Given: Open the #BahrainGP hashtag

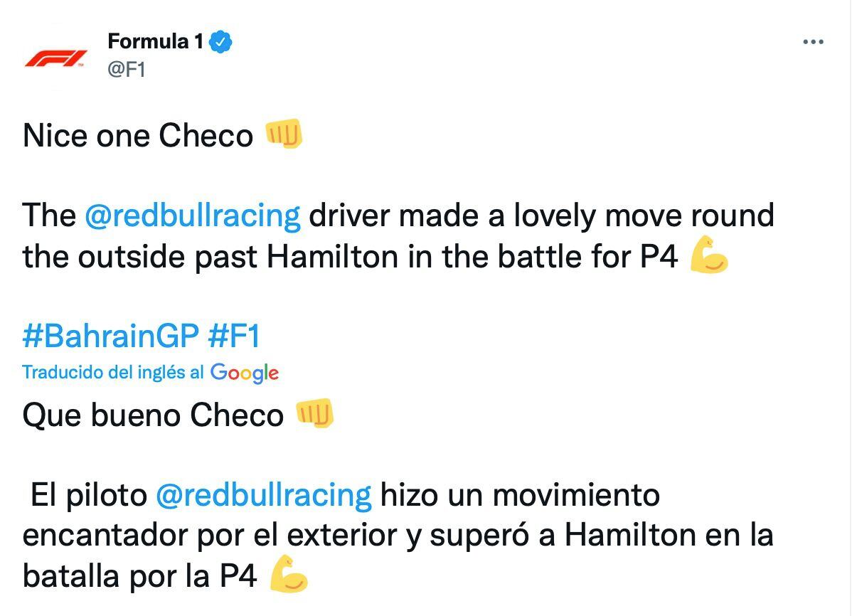Looking at the screenshot, I should [x=110, y=335].
